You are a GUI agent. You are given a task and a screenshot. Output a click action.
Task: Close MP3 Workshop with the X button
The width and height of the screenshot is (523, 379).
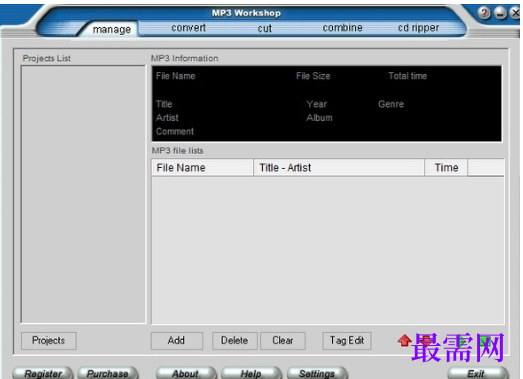coord(515,13)
